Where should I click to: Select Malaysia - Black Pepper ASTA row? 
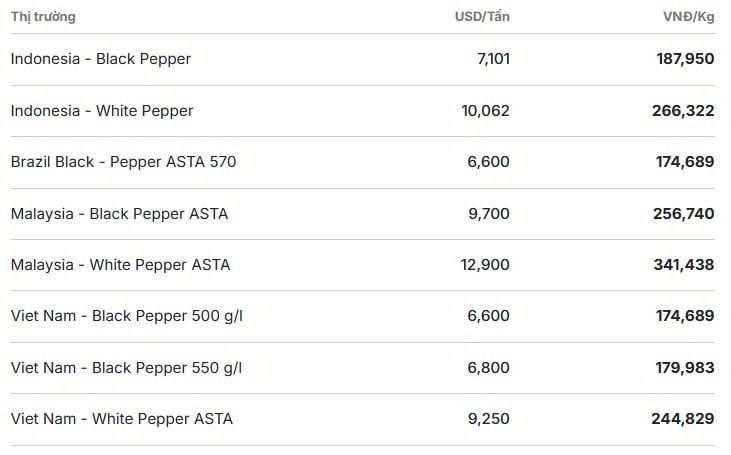tap(363, 214)
